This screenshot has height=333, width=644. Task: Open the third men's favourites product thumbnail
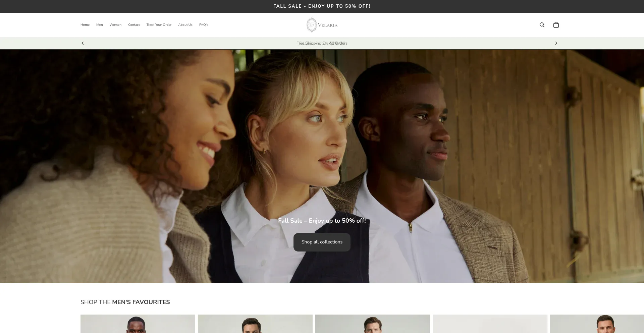pyautogui.click(x=373, y=324)
